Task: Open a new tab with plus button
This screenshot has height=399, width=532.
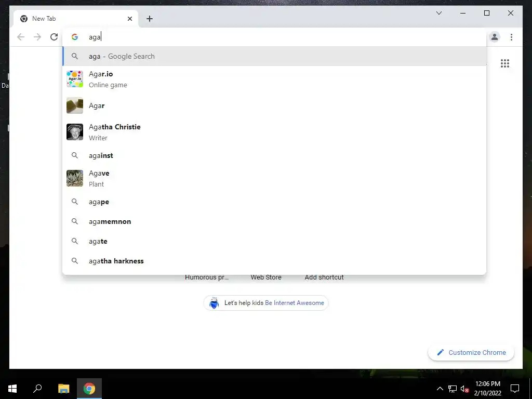Action: pos(150,19)
